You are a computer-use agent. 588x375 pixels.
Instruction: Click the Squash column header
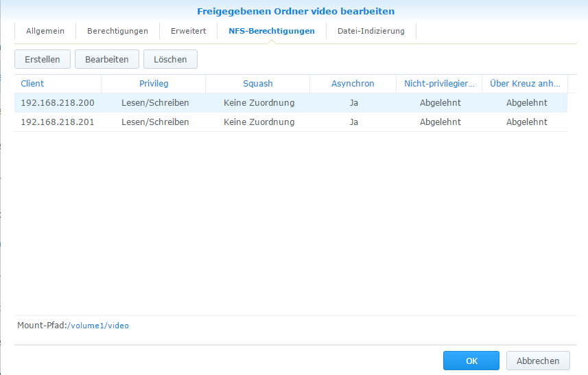tap(258, 84)
